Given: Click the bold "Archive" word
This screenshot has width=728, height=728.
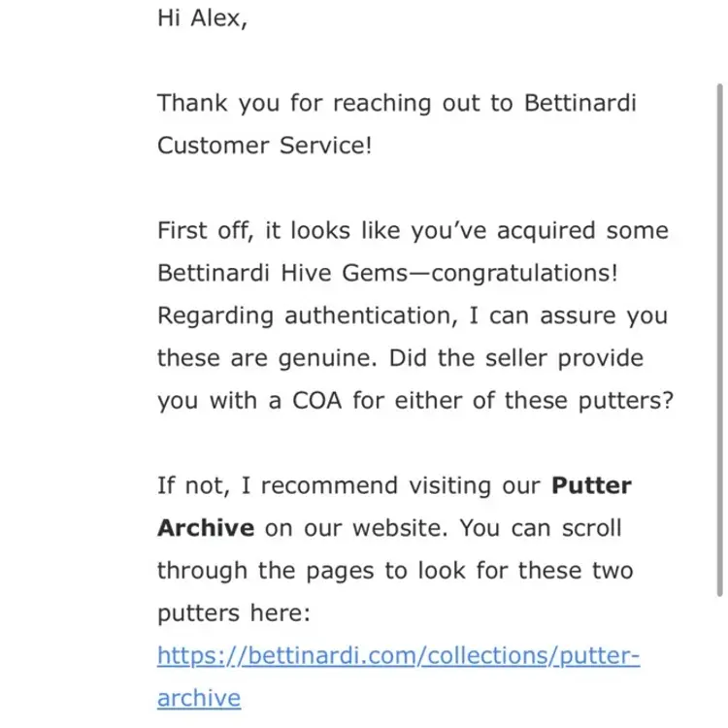Looking at the screenshot, I should coord(206,528).
